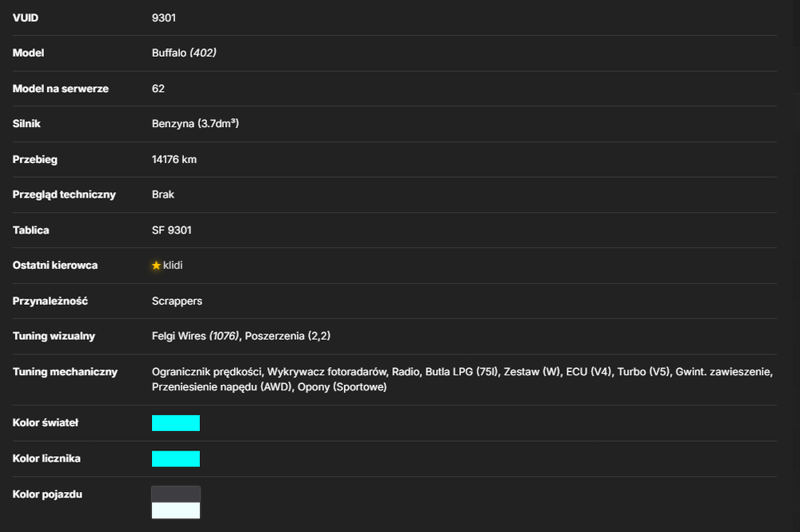
Task: Click the Silnik row label
Action: click(x=26, y=124)
